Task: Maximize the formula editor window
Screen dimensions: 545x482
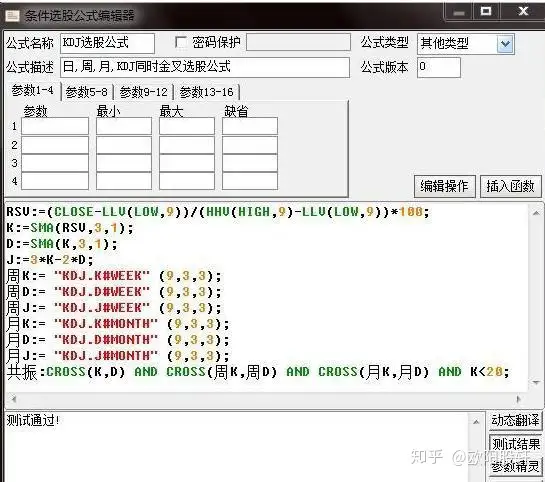Action: tap(486, 12)
